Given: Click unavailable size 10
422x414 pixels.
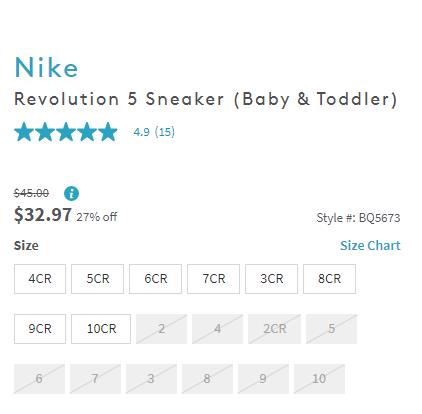Looking at the screenshot, I should click(x=319, y=379).
